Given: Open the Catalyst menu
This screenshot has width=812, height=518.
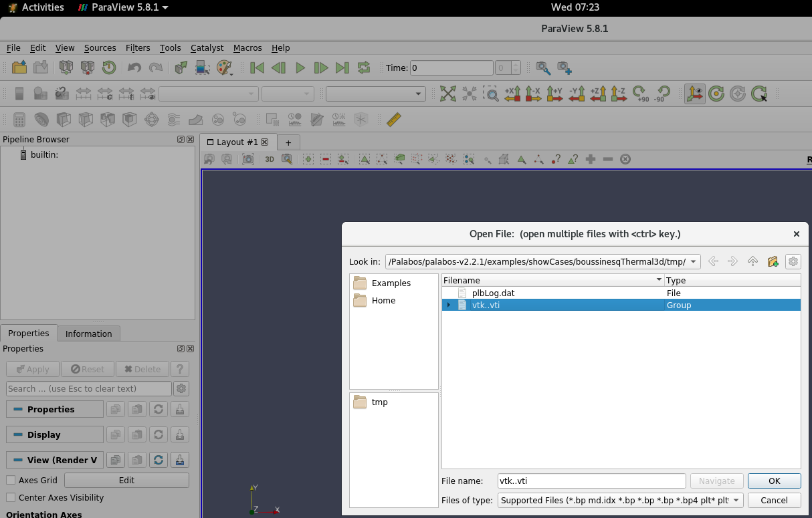Looking at the screenshot, I should click(207, 47).
